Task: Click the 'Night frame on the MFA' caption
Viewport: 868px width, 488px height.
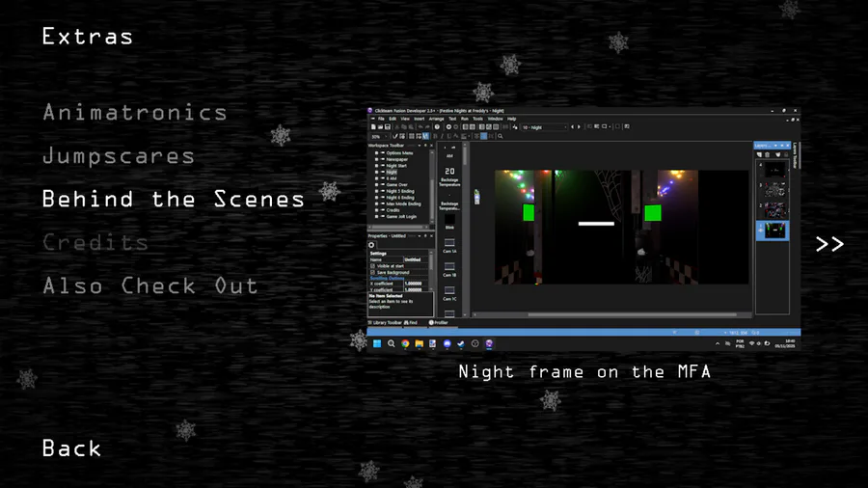Action: 584,372
